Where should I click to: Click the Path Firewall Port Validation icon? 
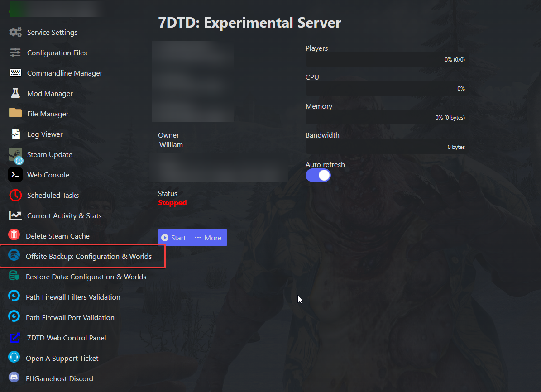click(x=14, y=316)
